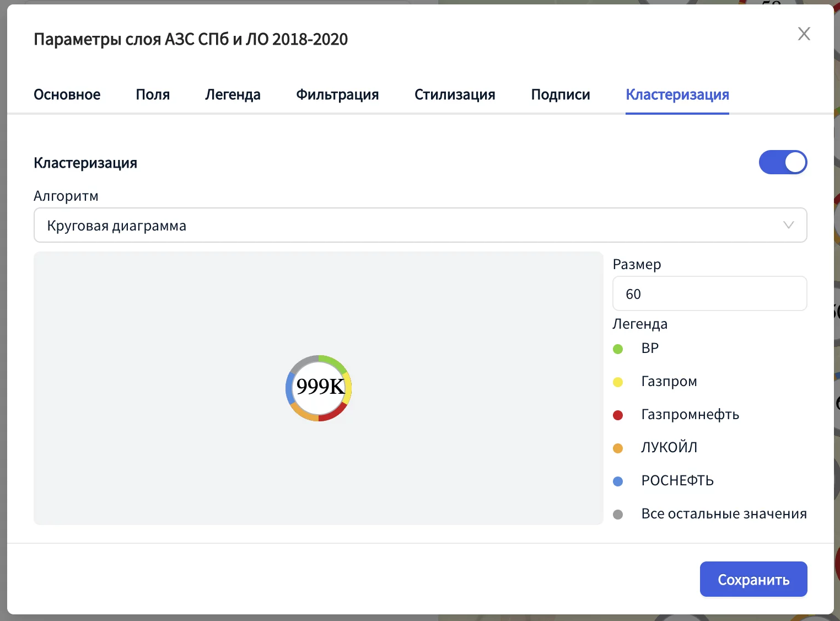Disable the Кластеризация toggle switch
The height and width of the screenshot is (621, 840).
tap(783, 163)
